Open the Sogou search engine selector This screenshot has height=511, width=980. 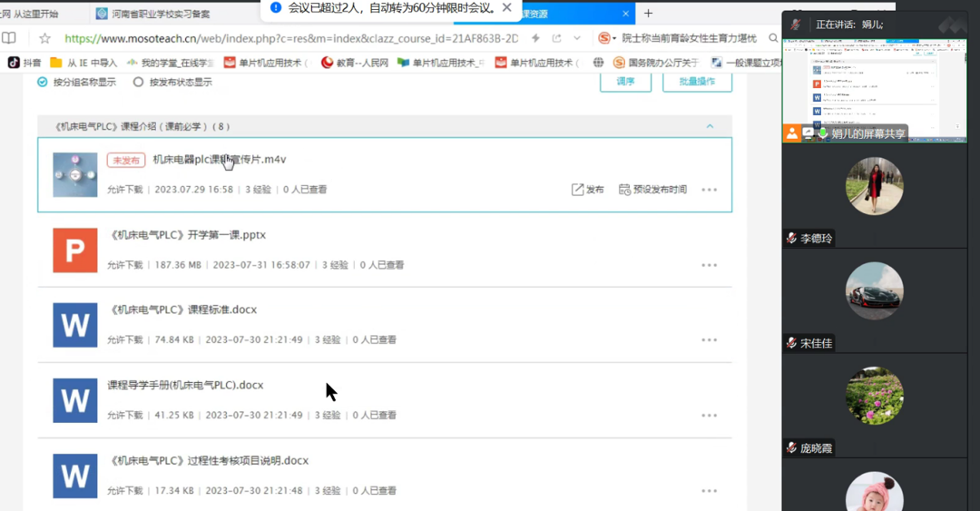click(x=606, y=38)
